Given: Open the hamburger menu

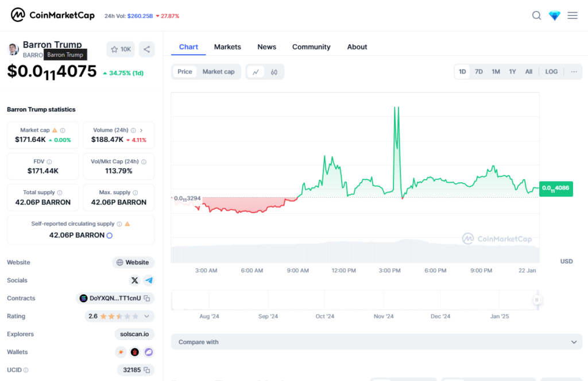Looking at the screenshot, I should 572,16.
